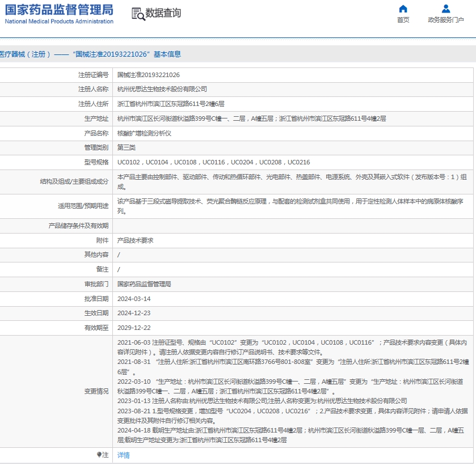Click the 2022-03-10 change record line

coord(290,387)
